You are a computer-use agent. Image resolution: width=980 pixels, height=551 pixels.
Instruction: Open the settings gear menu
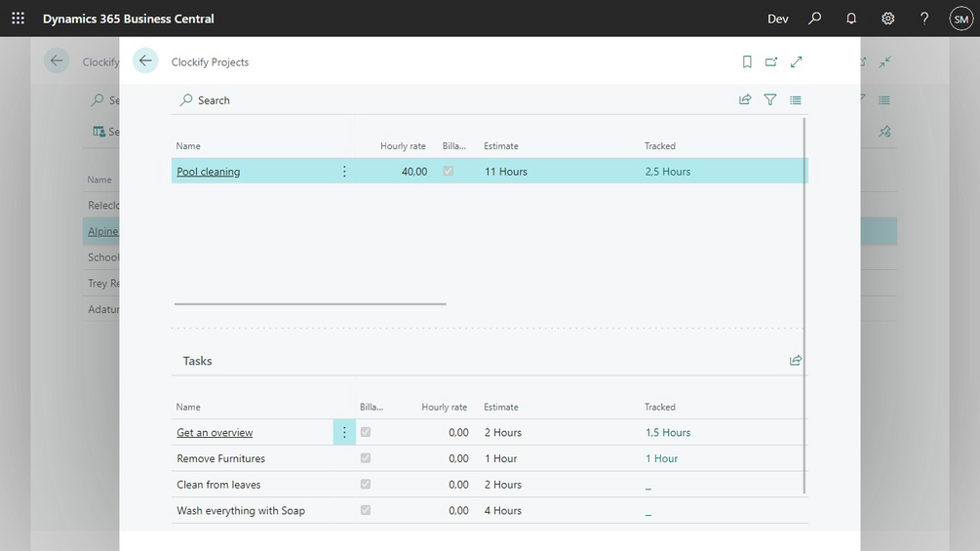[887, 19]
